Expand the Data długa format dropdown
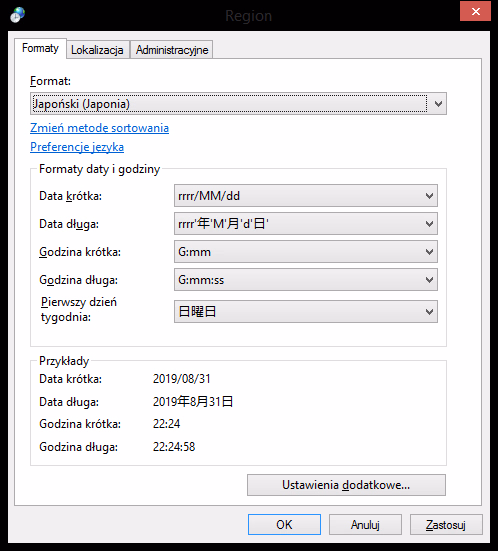The height and width of the screenshot is (551, 498). click(306, 223)
